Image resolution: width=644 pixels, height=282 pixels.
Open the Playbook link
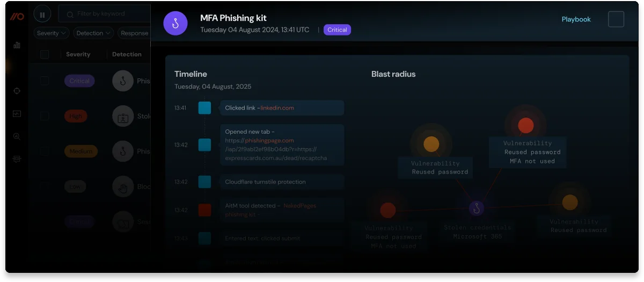[576, 19]
